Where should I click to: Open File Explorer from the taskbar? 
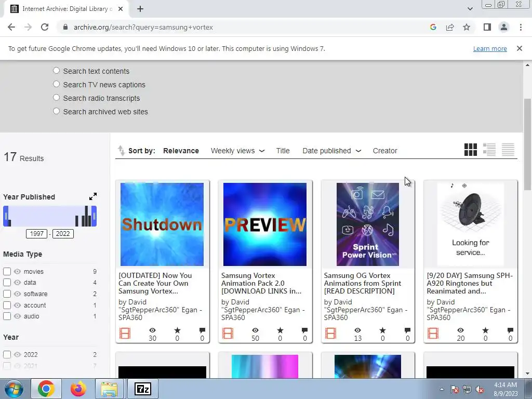point(109,389)
